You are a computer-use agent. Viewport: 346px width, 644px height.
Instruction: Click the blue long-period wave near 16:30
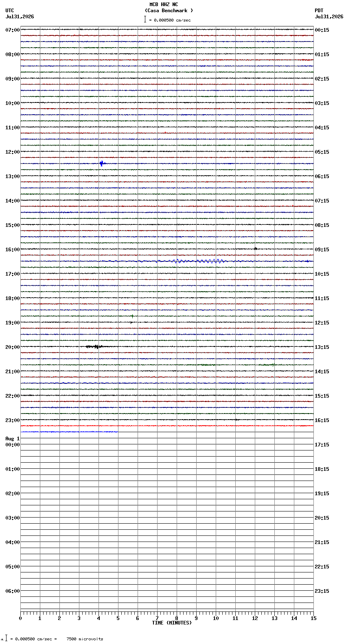[x=199, y=261]
